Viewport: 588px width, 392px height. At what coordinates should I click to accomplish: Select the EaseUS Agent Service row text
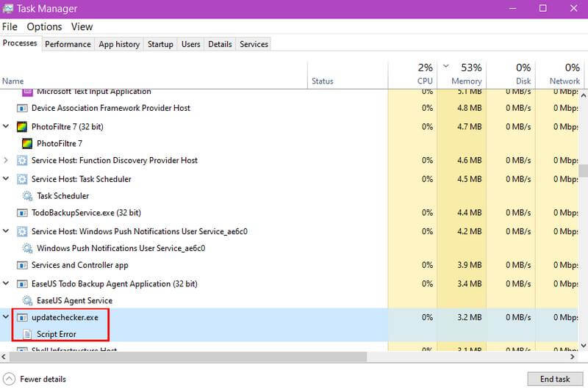click(x=75, y=301)
